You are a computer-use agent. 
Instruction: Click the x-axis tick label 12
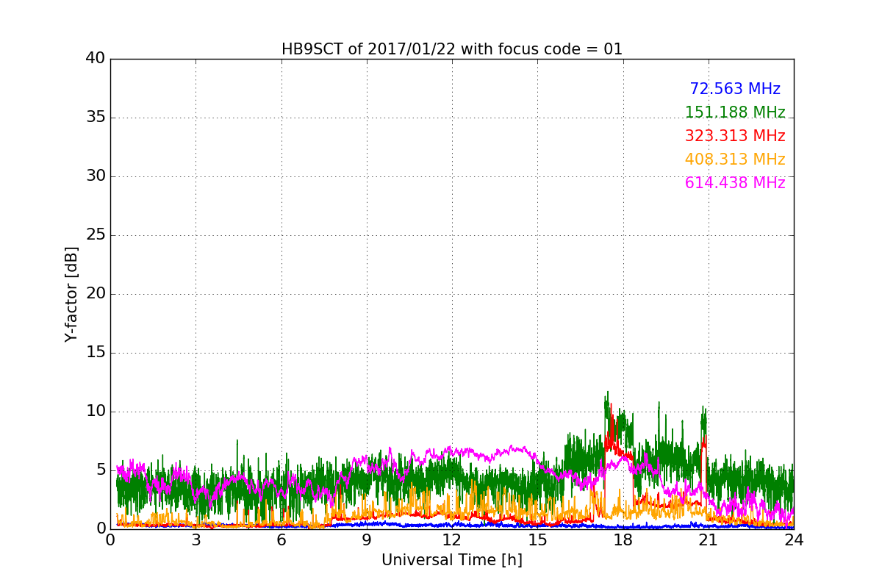[x=452, y=540]
